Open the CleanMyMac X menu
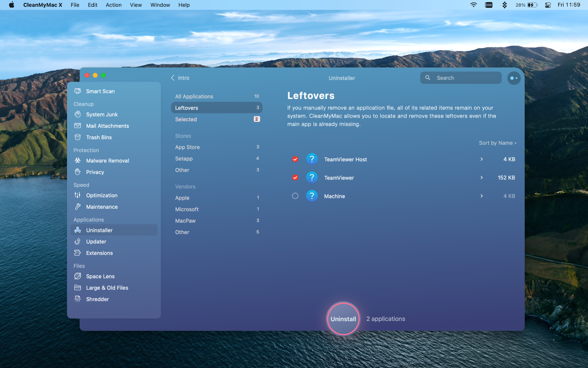Screen dimensions: 588x368 (x=43, y=5)
